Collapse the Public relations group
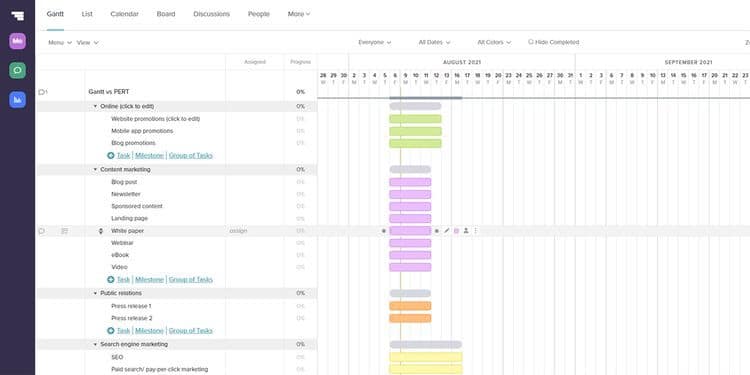 (95, 293)
